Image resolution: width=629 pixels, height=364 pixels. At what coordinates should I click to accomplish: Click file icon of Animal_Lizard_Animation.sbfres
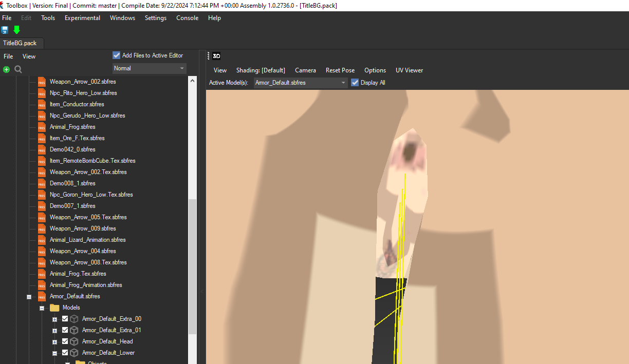pyautogui.click(x=42, y=240)
